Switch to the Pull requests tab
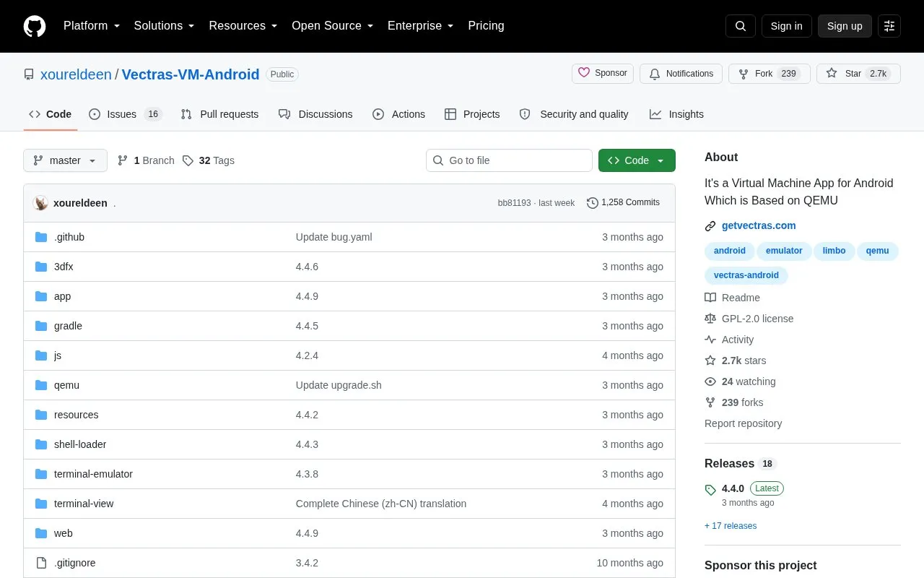 (x=219, y=114)
